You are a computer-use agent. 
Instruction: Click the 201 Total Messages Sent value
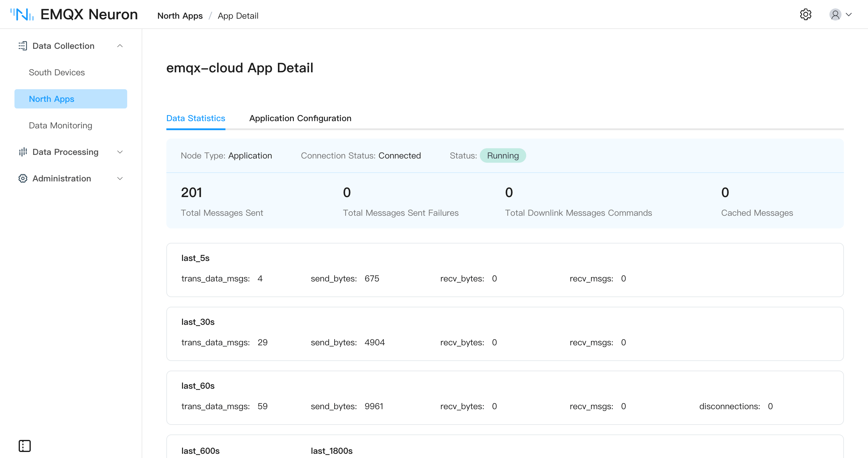point(191,193)
